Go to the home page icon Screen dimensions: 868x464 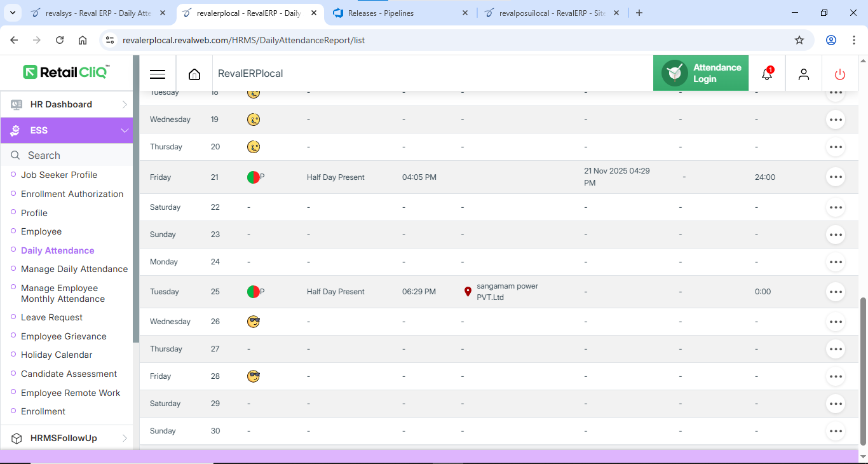(x=194, y=74)
